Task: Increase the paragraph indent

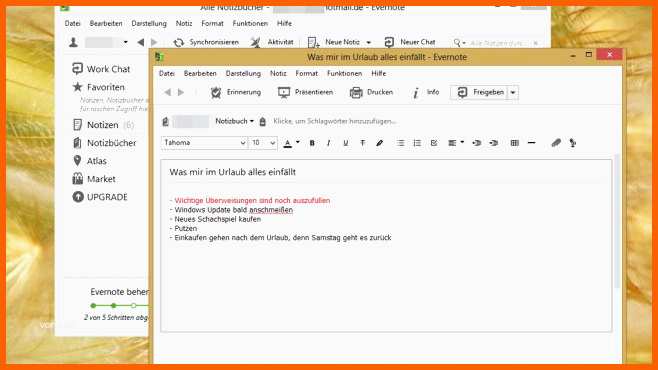Action: tap(494, 143)
